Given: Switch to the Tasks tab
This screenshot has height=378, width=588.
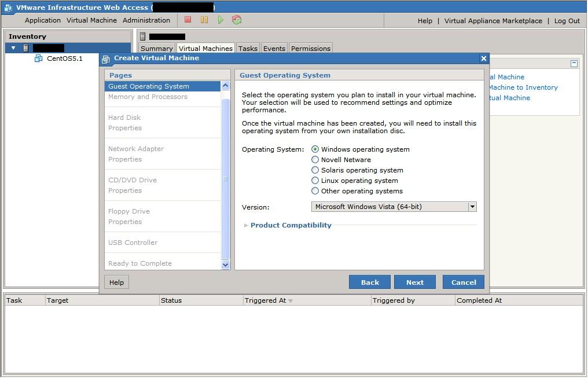Looking at the screenshot, I should 248,49.
